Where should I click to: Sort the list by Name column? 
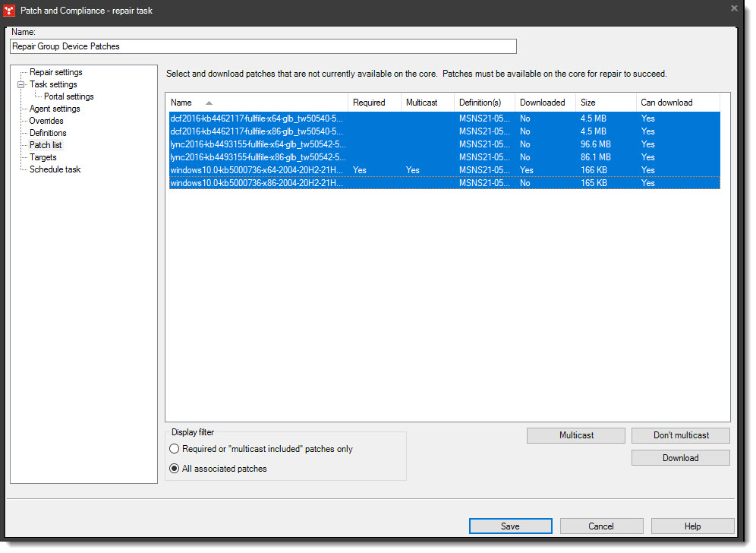[x=181, y=103]
